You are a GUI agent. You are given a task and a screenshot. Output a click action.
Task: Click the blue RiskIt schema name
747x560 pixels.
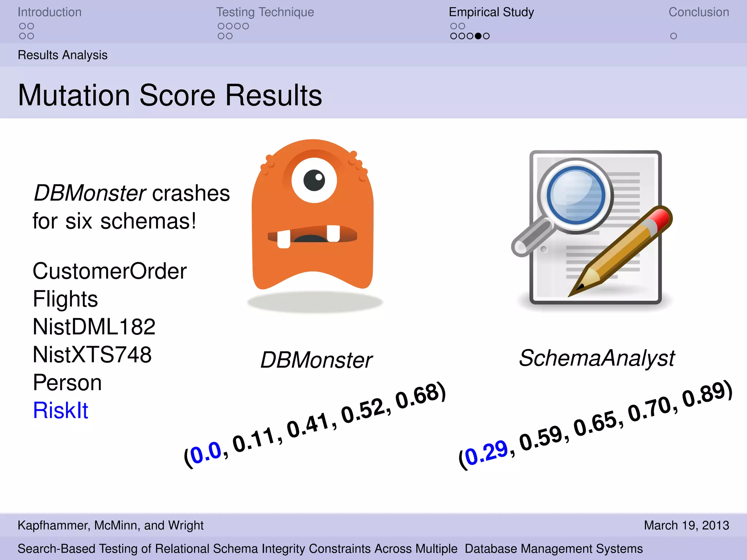[x=61, y=410]
